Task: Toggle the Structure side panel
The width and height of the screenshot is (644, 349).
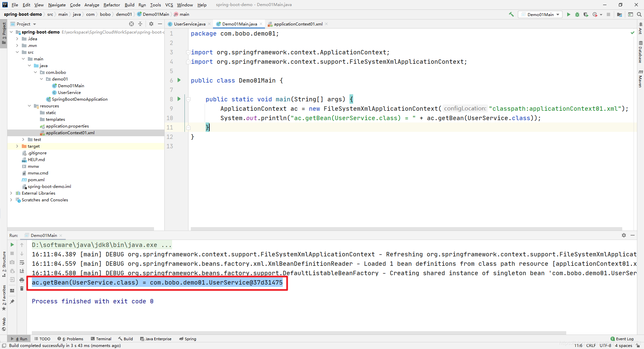Action: click(x=4, y=264)
